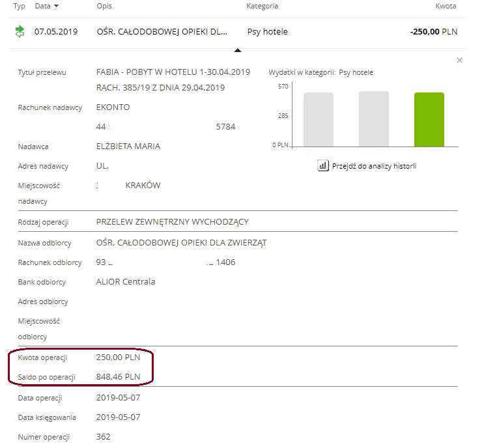Open Przejdź do analizy historii link
This screenshot has width=484, height=448.
373,166
